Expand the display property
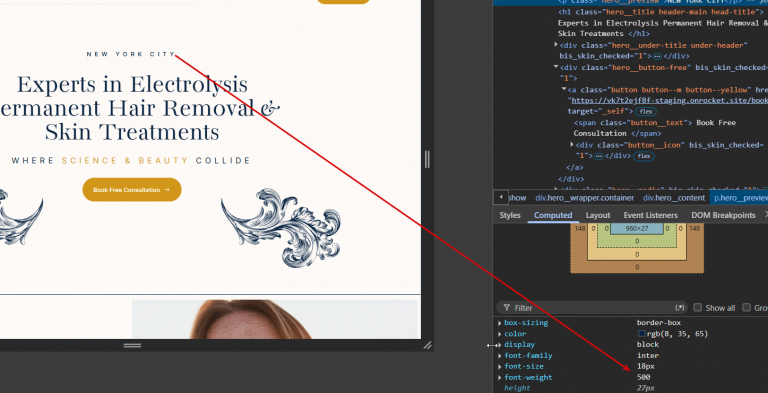Screen dimensions: 768x393 pos(500,345)
